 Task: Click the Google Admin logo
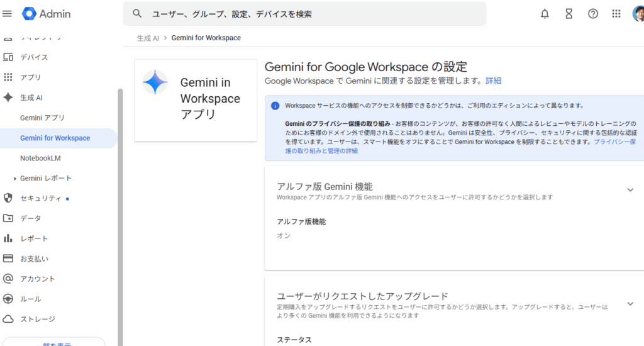click(x=47, y=14)
